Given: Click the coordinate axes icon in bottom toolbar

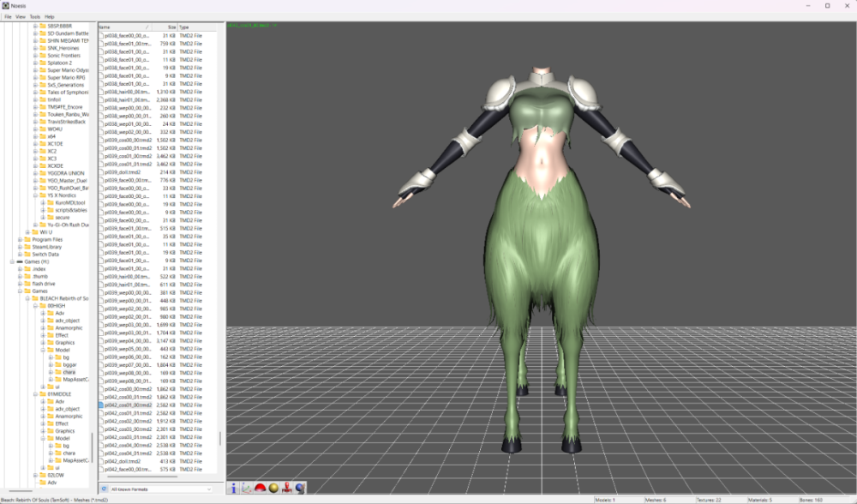Looking at the screenshot, I should (x=247, y=488).
